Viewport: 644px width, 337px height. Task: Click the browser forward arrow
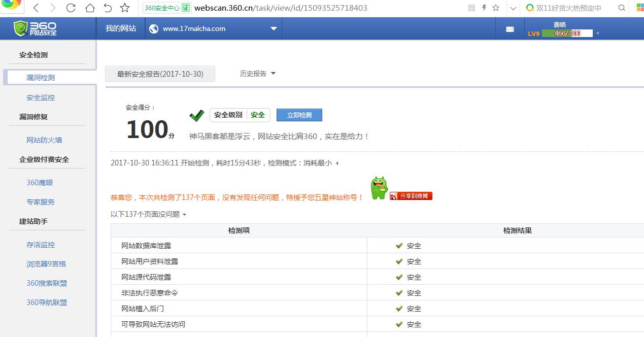click(x=53, y=8)
